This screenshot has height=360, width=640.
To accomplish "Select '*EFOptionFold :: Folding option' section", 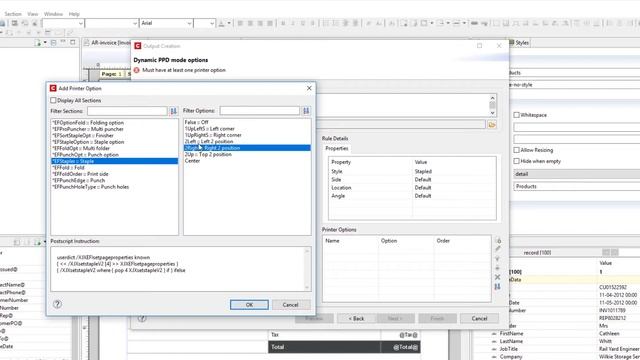I will (88, 122).
